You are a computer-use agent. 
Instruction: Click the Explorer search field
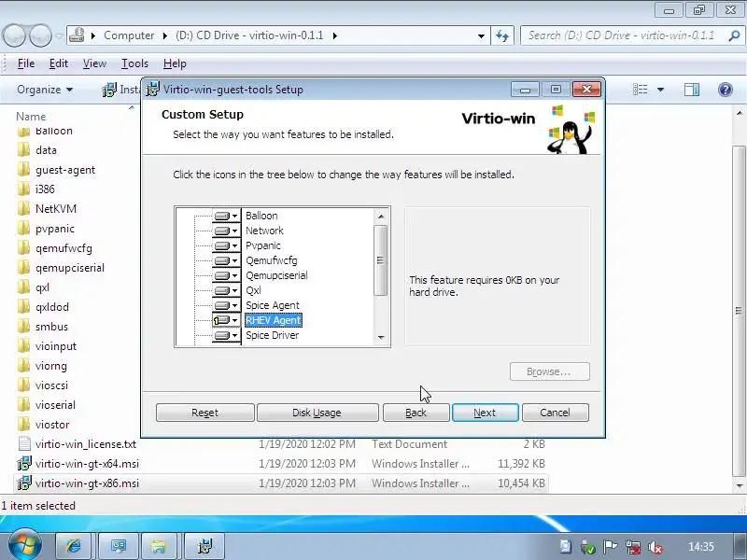point(622,35)
